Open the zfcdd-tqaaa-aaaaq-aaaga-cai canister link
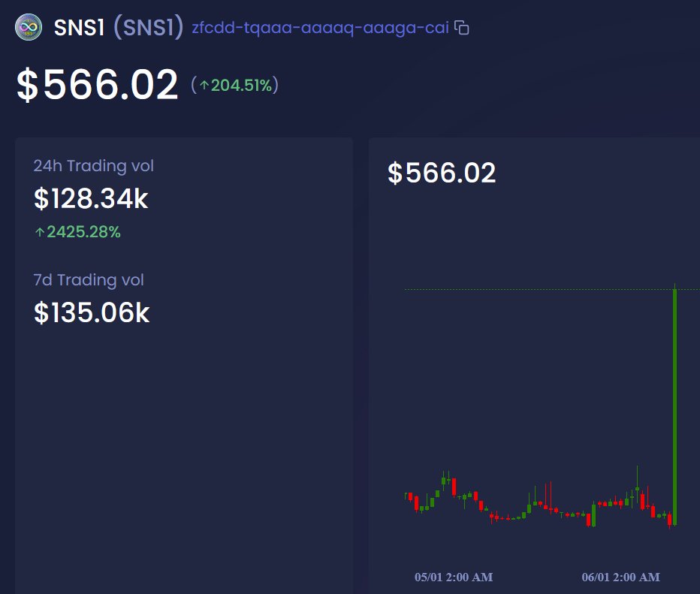 [320, 28]
